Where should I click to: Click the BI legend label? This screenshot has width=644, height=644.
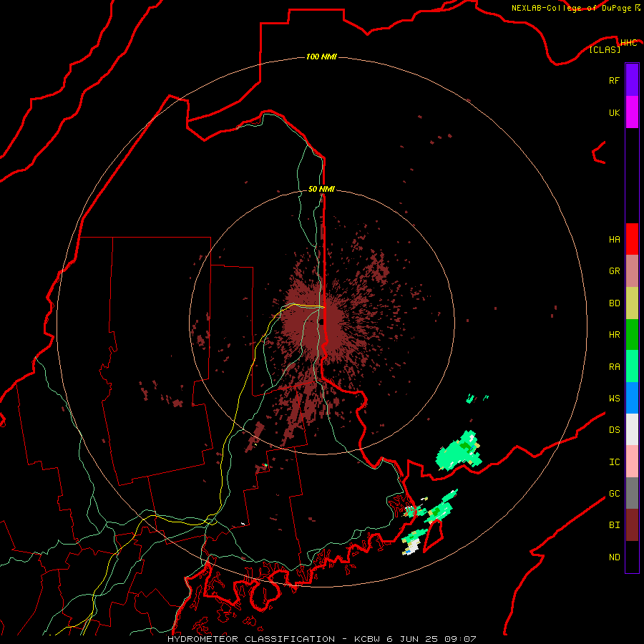point(614,525)
